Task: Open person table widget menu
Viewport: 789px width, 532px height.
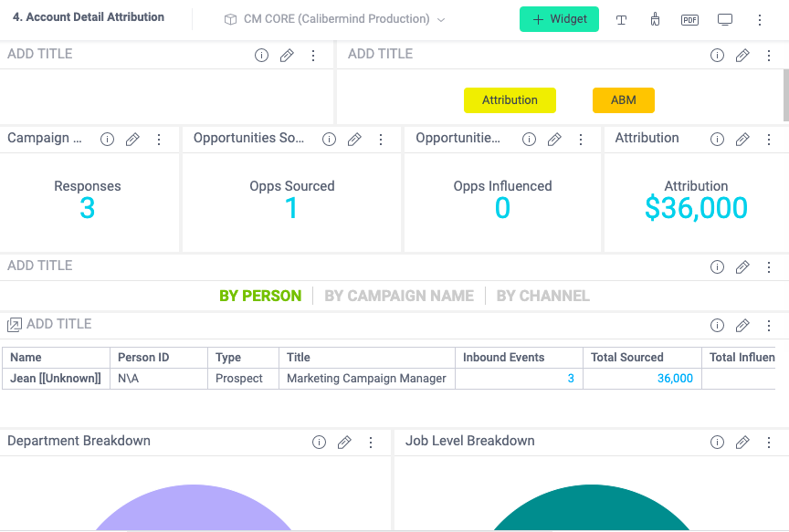Action: (x=768, y=326)
